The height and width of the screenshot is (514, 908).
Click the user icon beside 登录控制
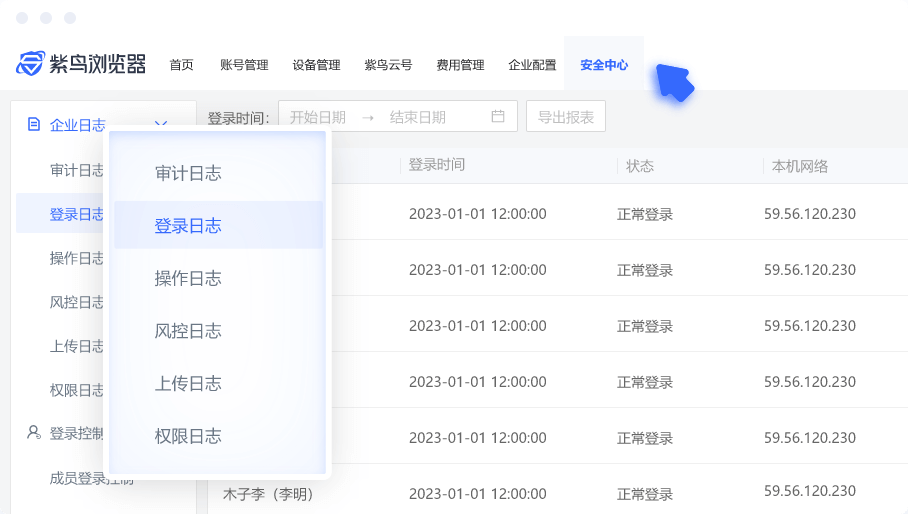tap(34, 433)
